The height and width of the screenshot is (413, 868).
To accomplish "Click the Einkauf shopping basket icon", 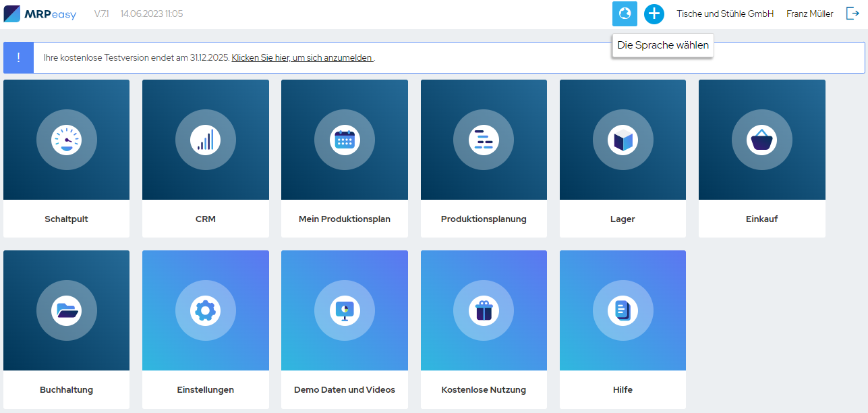I will click(761, 140).
